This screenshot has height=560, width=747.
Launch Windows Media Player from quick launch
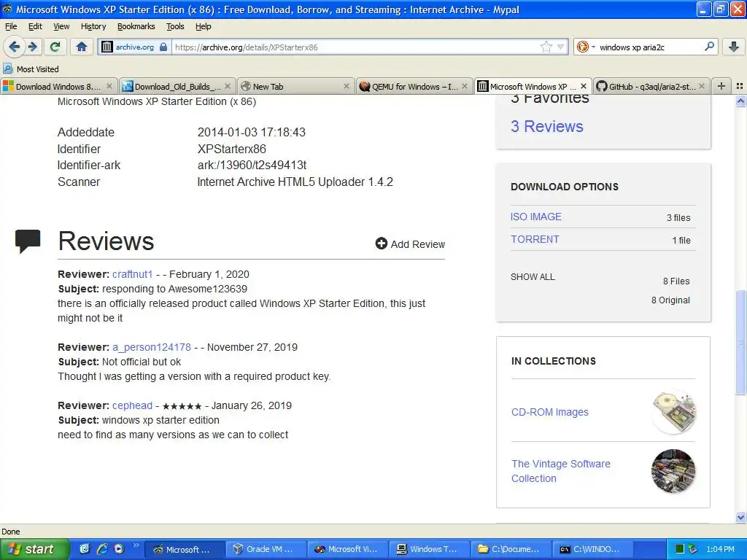point(119,549)
